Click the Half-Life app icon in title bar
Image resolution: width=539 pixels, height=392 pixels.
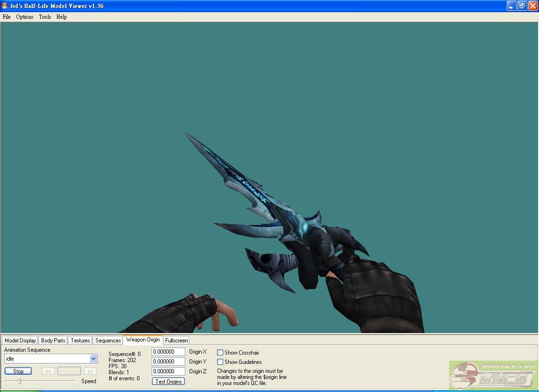click(x=5, y=6)
